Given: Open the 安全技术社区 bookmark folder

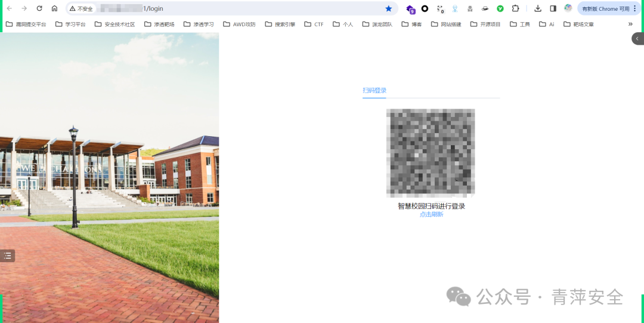Looking at the screenshot, I should [x=114, y=24].
